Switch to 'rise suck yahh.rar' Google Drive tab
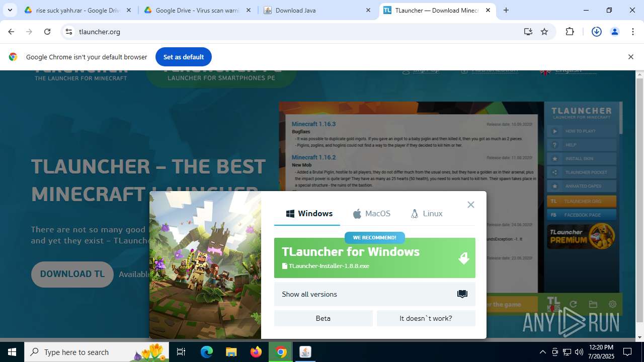Viewport: 644px width, 362px height. tap(78, 10)
